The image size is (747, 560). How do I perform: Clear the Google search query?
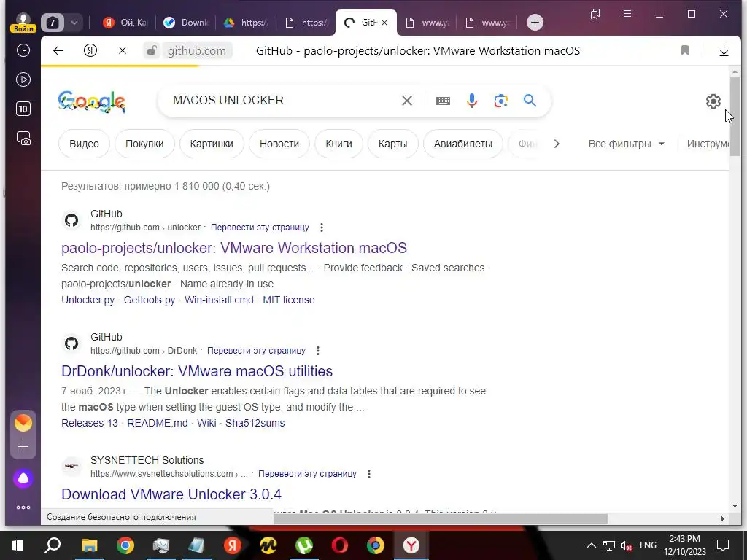point(407,101)
